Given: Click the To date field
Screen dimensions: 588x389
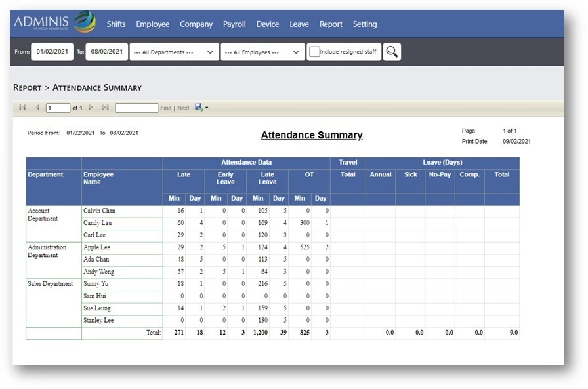Looking at the screenshot, I should coord(107,52).
